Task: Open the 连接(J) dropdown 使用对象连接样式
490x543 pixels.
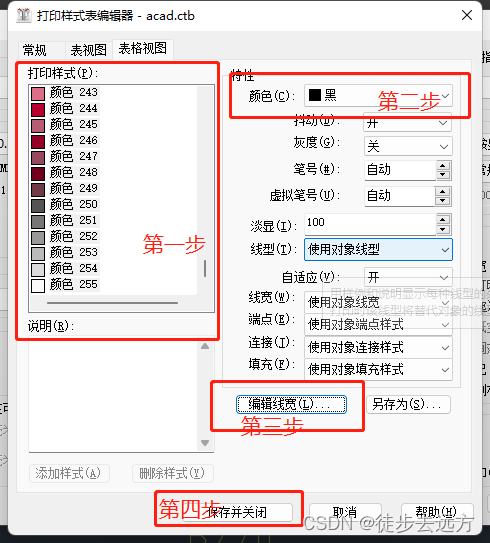Action: [x=378, y=347]
